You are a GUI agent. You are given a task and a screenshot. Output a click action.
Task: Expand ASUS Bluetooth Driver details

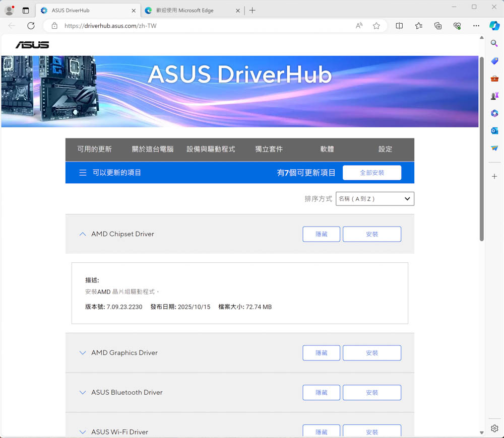83,393
